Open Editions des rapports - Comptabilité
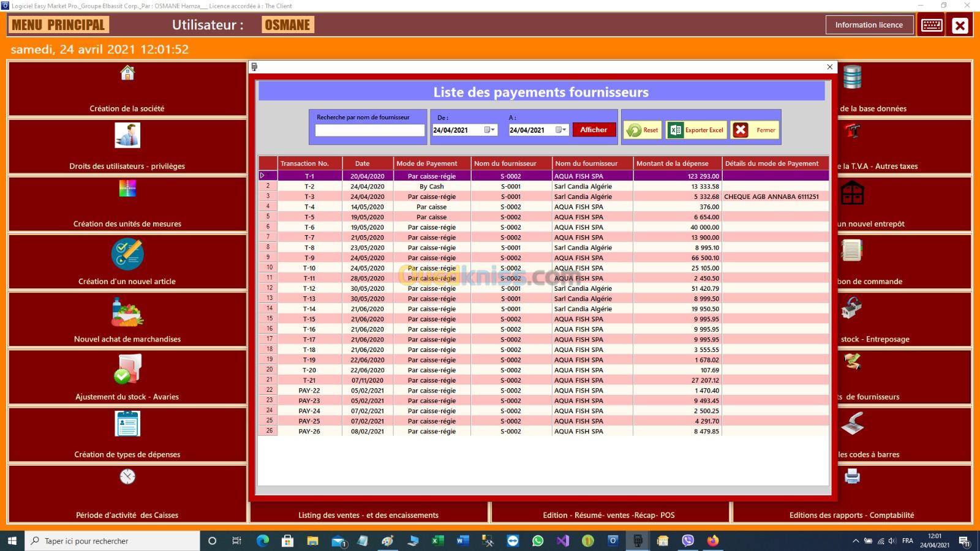This screenshot has height=551, width=980. 851,515
